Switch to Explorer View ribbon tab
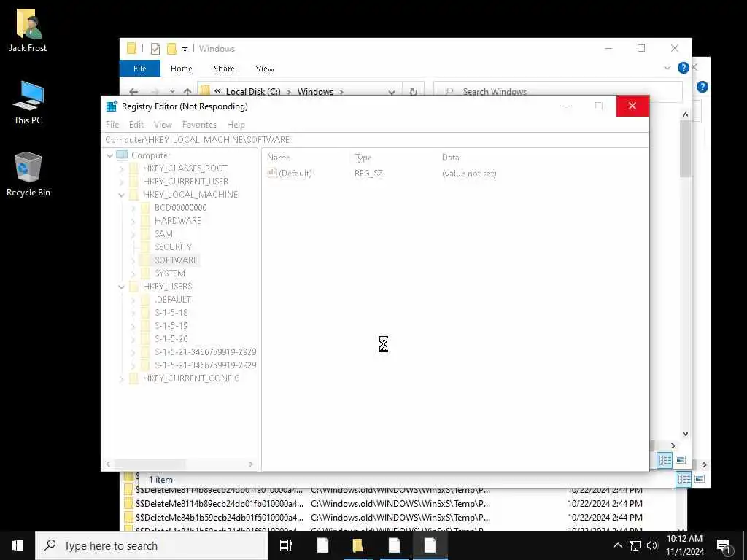747x560 pixels. (x=265, y=69)
